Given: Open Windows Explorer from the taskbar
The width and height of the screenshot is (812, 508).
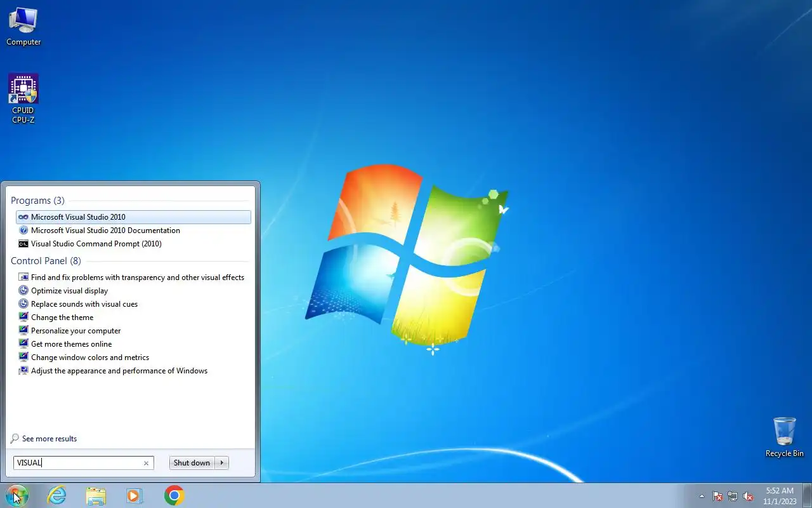Looking at the screenshot, I should [x=96, y=495].
